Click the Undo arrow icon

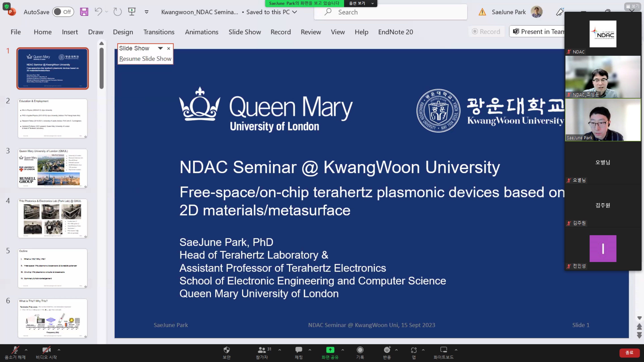98,12
